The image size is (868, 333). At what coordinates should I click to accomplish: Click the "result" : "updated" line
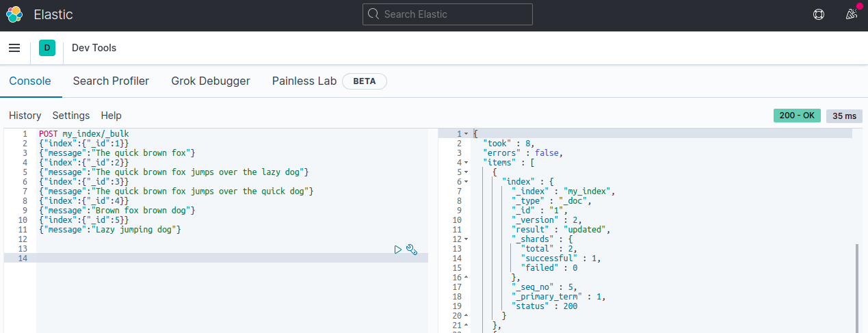click(561, 230)
